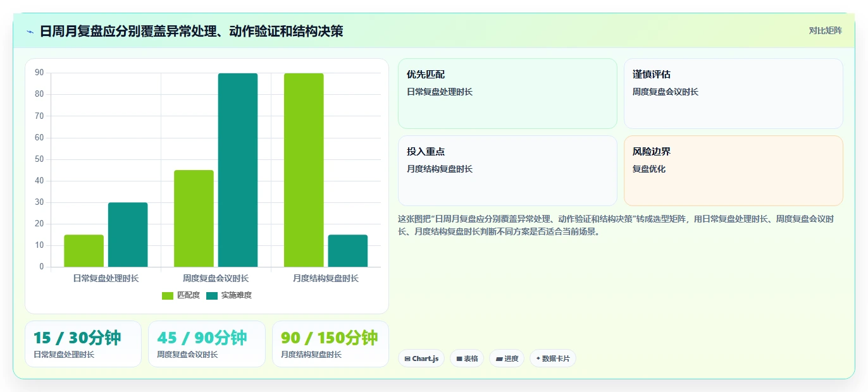The image size is (868, 392).
Task: Click the Chart.js tag
Action: coord(421,358)
